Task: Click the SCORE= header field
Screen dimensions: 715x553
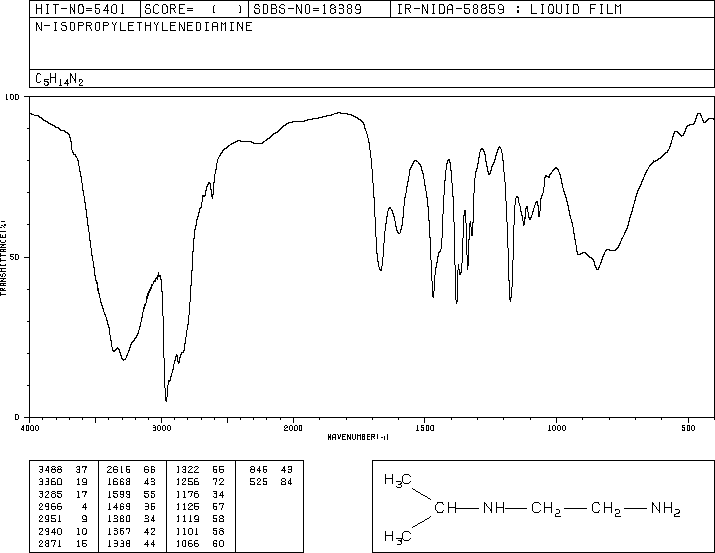Action: pyautogui.click(x=194, y=10)
